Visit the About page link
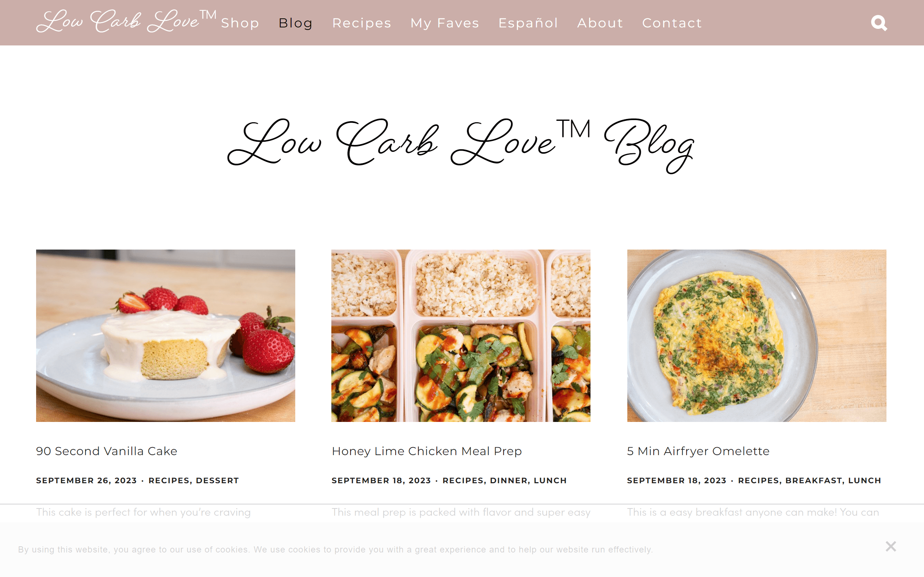 (x=600, y=23)
